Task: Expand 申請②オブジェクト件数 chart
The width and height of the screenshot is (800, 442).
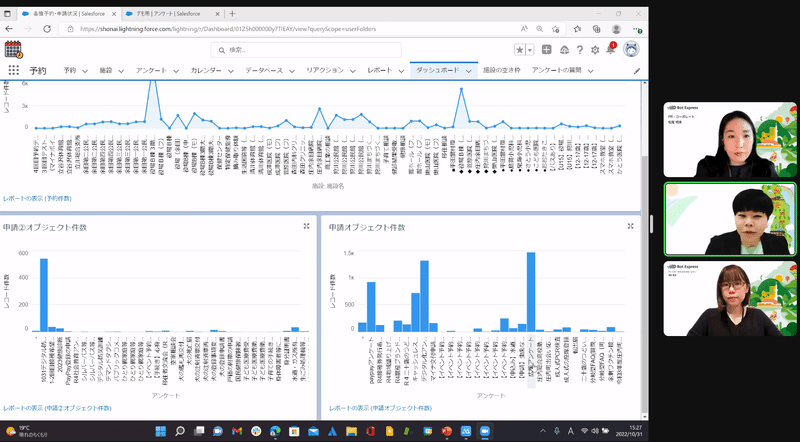Action: coord(306,226)
